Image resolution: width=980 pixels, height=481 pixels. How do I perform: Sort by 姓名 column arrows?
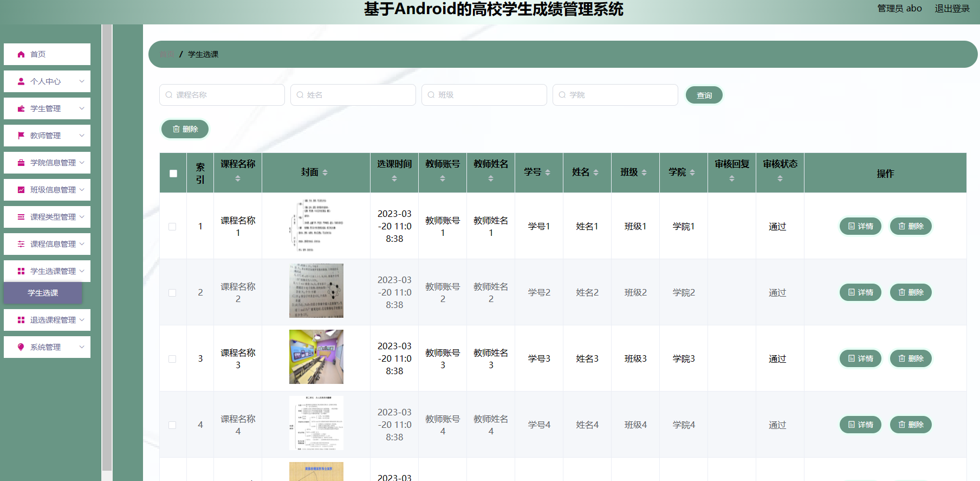(596, 172)
